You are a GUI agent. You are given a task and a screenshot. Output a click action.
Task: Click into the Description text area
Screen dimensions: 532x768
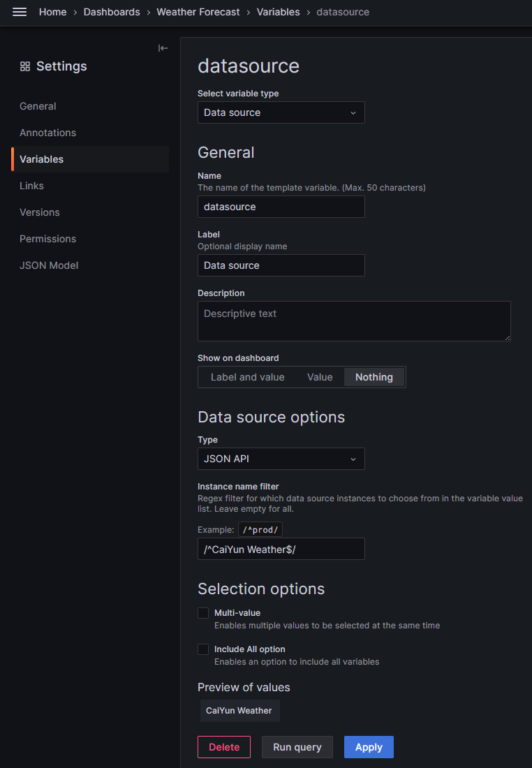(x=354, y=321)
